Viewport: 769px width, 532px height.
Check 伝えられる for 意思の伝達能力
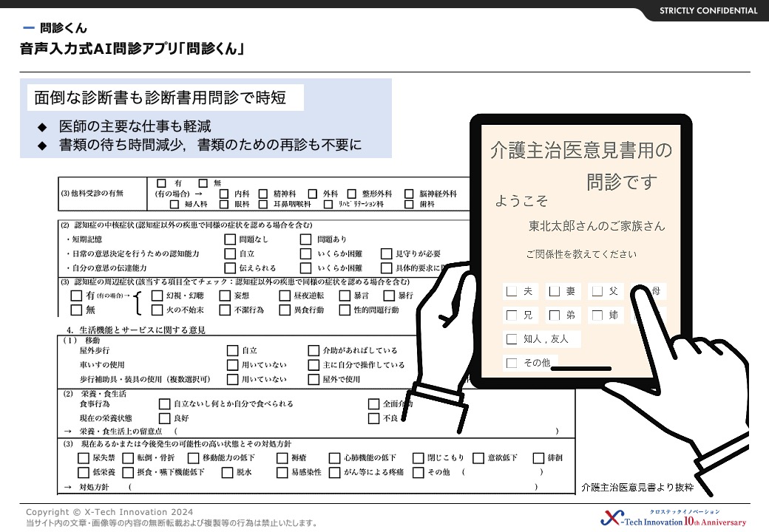click(229, 268)
